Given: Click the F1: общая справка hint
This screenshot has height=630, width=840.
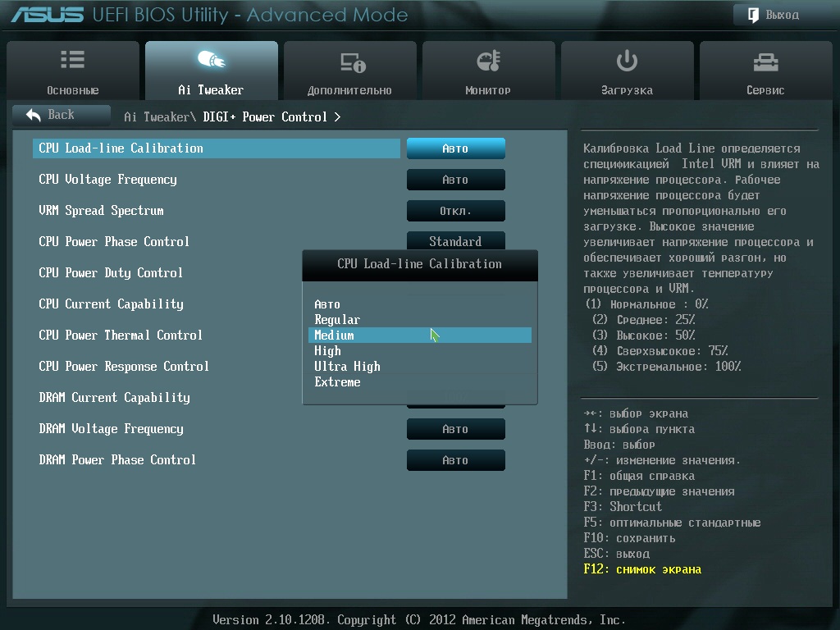Looking at the screenshot, I should click(639, 476).
